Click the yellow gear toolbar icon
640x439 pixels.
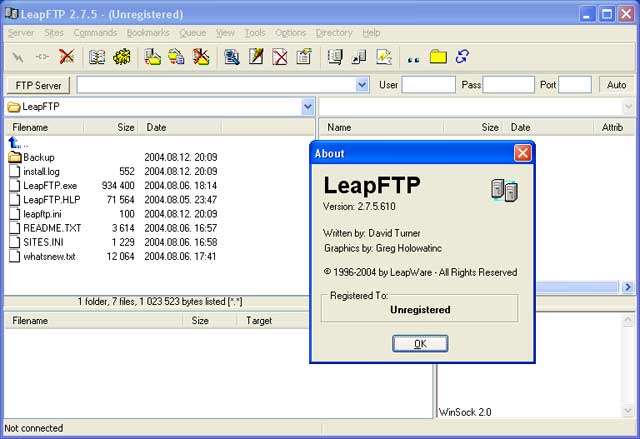(121, 57)
